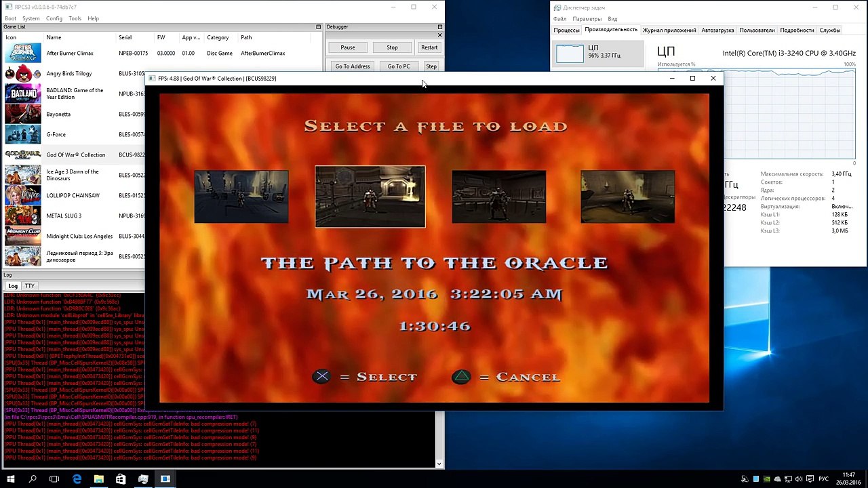Switch to the Производительность tab

611,30
